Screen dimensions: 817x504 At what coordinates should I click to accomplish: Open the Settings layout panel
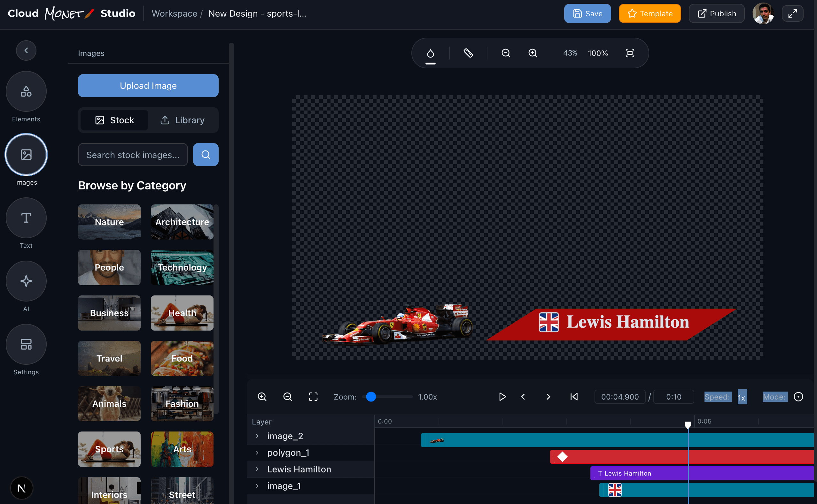point(26,344)
